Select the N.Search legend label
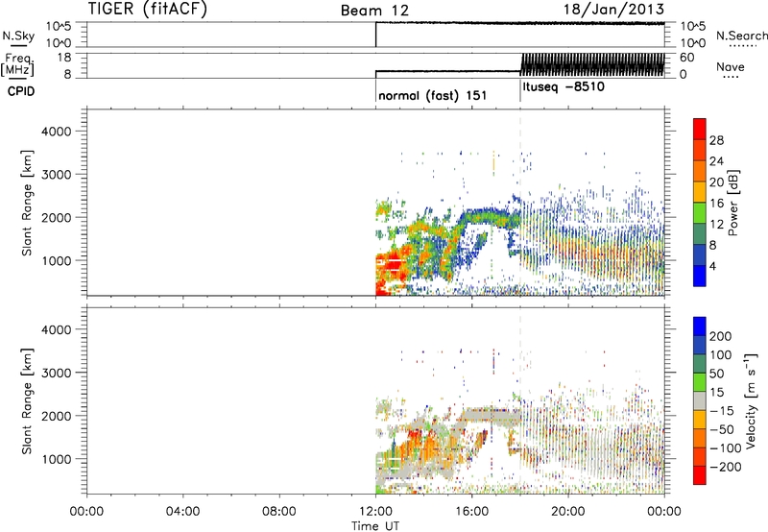This screenshot has width=768, height=532. (741, 36)
